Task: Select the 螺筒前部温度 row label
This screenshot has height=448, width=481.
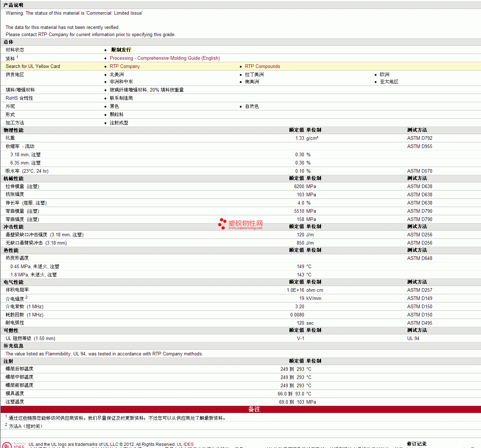Action: [x=19, y=385]
